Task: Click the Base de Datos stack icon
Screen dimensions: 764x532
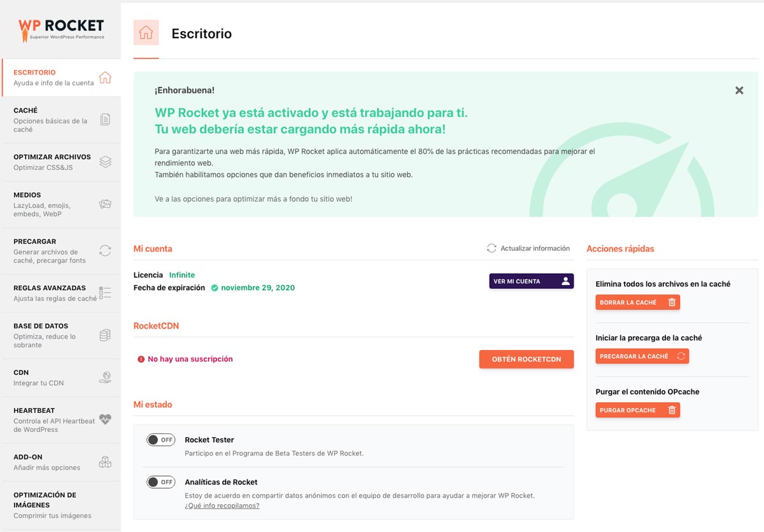Action: coord(104,335)
